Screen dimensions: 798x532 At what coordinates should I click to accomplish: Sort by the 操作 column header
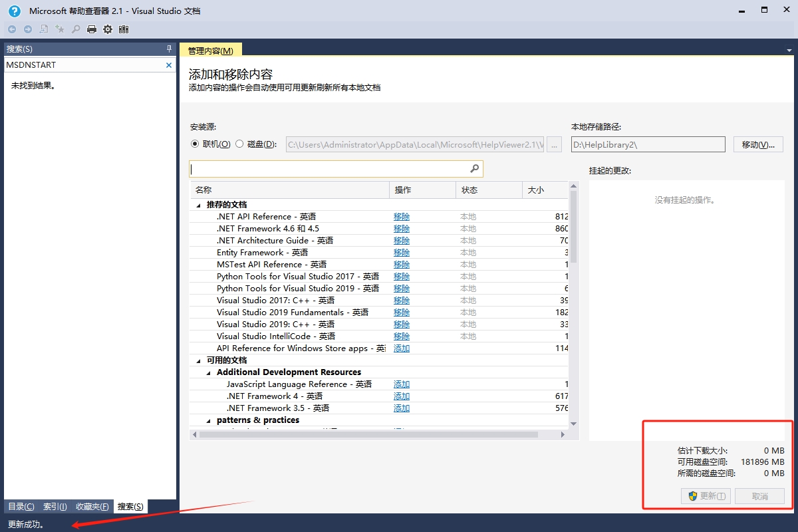coord(422,190)
